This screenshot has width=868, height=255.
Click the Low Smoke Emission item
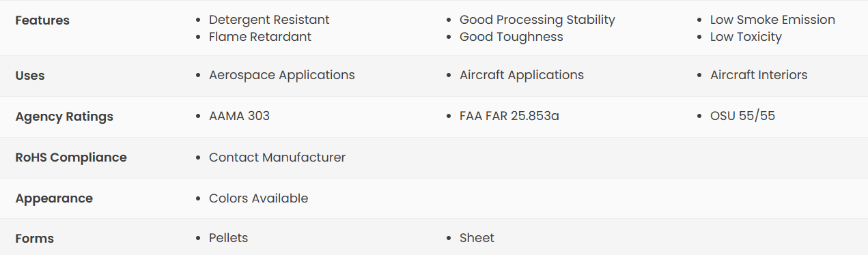coord(772,20)
